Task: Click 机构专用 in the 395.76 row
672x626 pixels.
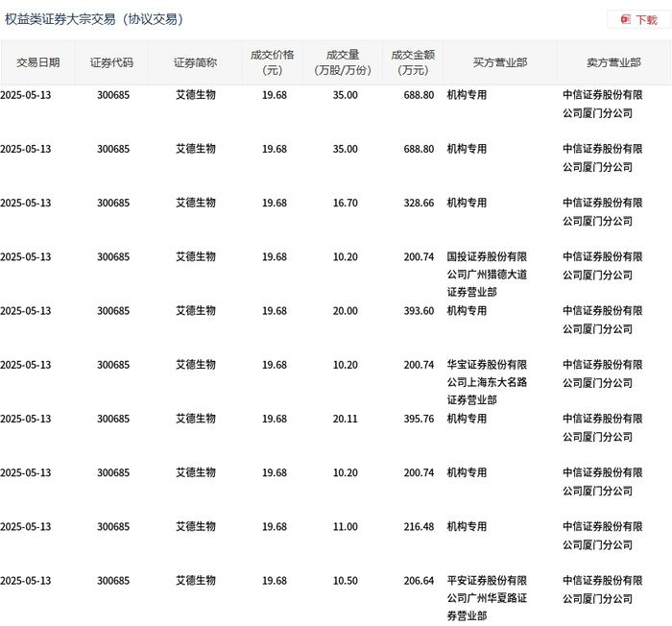Action: pyautogui.click(x=467, y=419)
